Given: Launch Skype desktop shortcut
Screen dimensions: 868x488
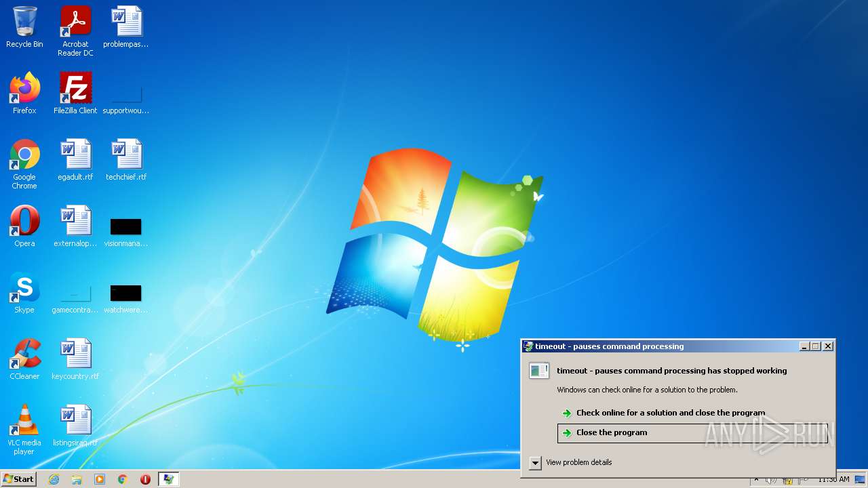Looking at the screenshot, I should tap(24, 293).
